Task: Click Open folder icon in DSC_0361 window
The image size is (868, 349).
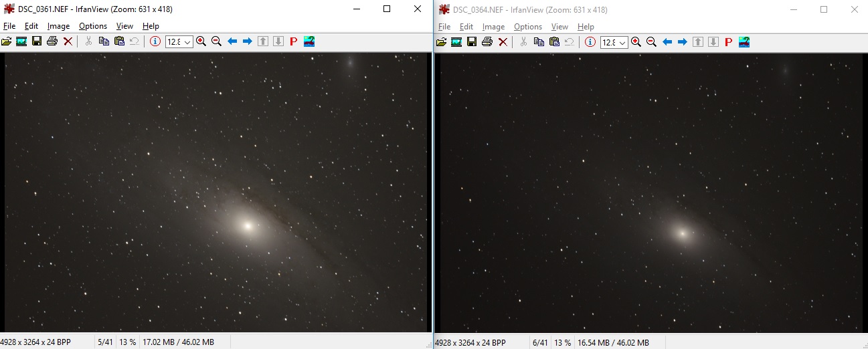Action: [7, 41]
